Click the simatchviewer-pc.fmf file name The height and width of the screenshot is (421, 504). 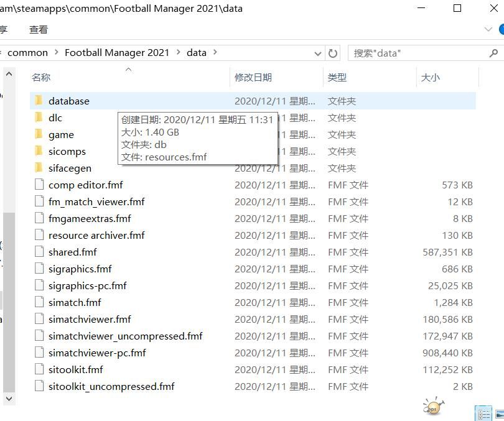[x=97, y=353]
